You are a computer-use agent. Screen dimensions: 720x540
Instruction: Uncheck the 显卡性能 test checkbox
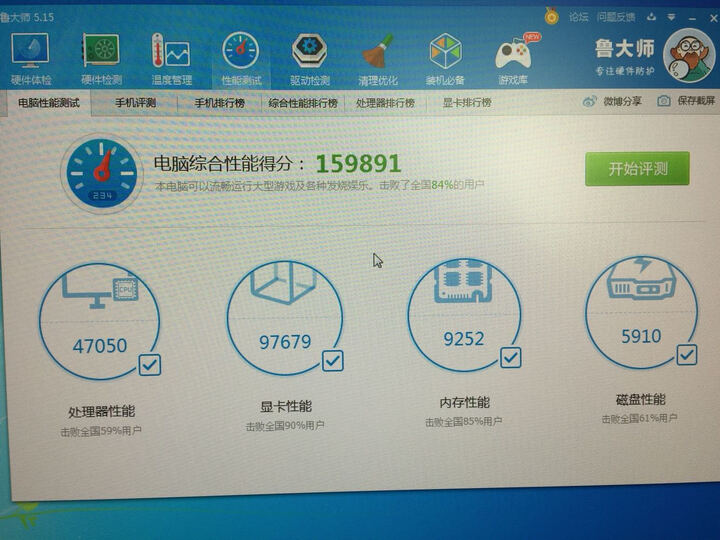point(333,361)
